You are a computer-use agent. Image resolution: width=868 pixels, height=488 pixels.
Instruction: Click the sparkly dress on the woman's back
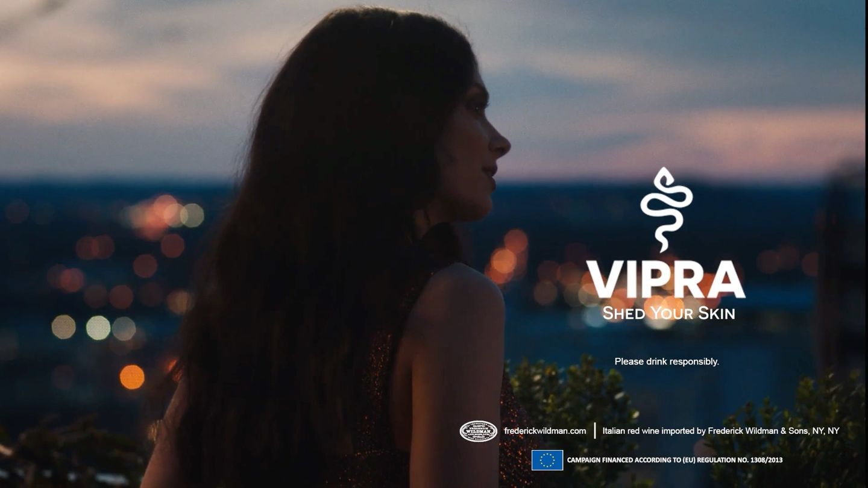374,410
